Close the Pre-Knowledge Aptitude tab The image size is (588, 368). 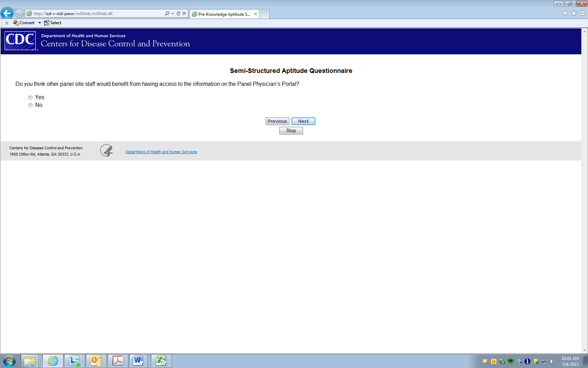pos(255,14)
